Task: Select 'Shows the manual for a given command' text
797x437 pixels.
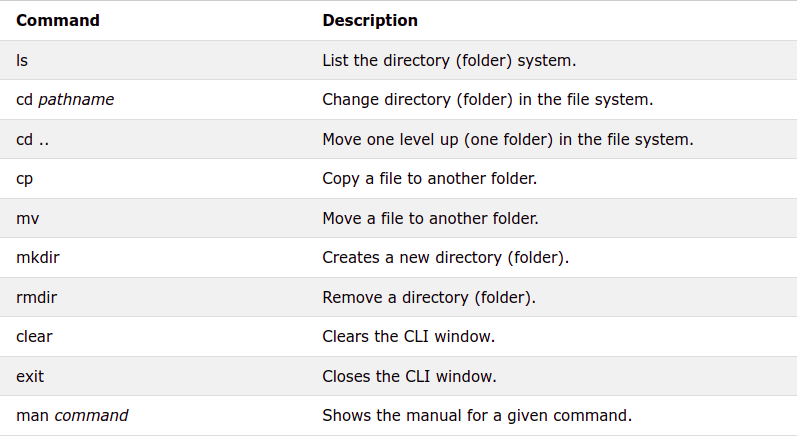Action: click(477, 415)
